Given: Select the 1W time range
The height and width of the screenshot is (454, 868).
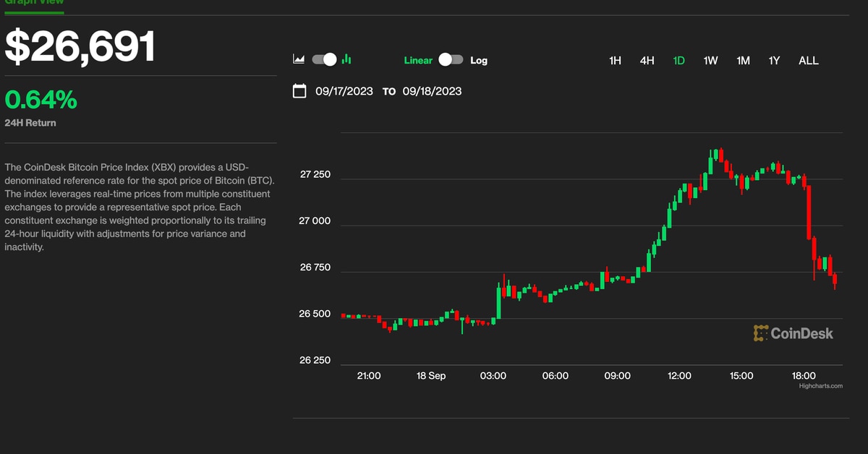Looking at the screenshot, I should (710, 61).
